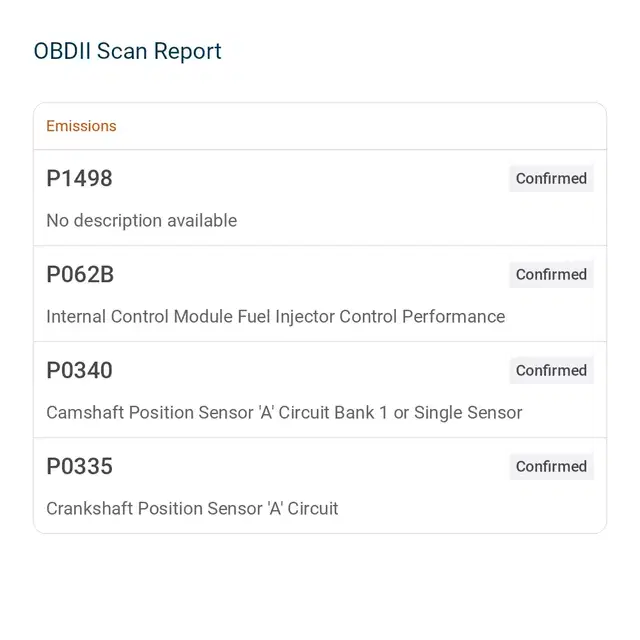Click Confirmed badge for P062B
The width and height of the screenshot is (640, 640).
click(551, 274)
